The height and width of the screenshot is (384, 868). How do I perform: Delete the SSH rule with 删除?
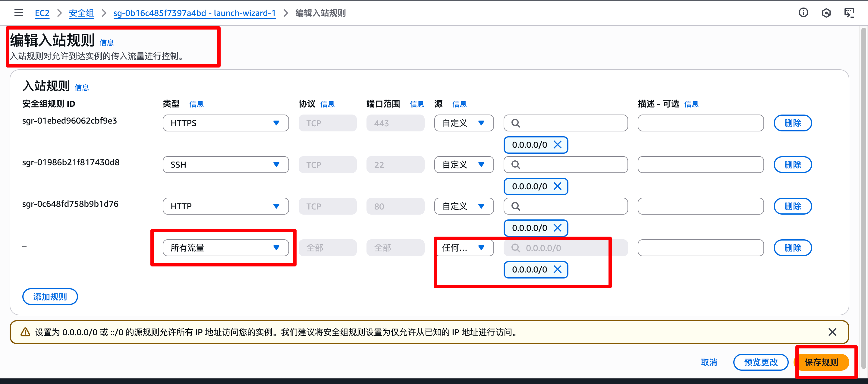[792, 165]
